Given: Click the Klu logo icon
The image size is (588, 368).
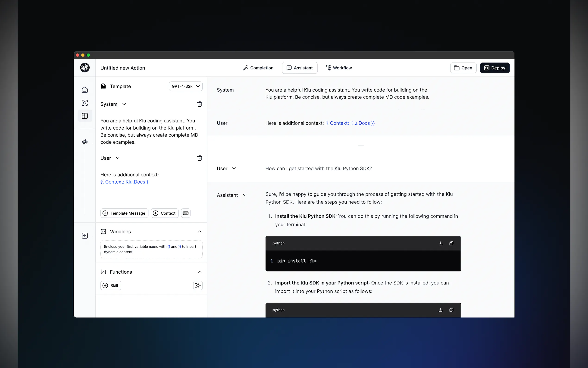Looking at the screenshot, I should pos(84,68).
